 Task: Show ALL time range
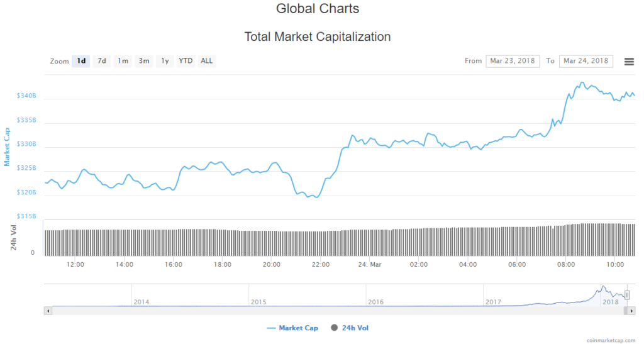(x=206, y=61)
